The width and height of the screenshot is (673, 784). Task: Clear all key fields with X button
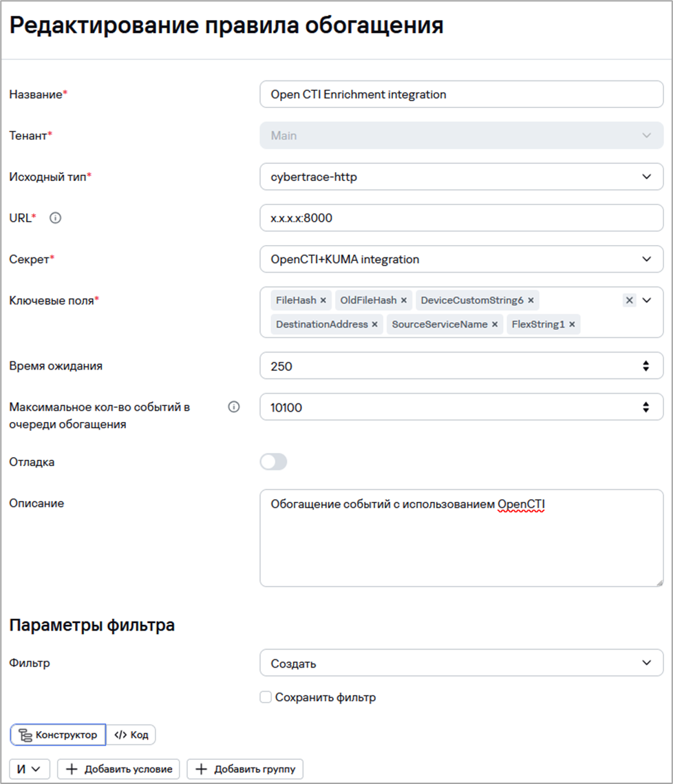point(629,300)
